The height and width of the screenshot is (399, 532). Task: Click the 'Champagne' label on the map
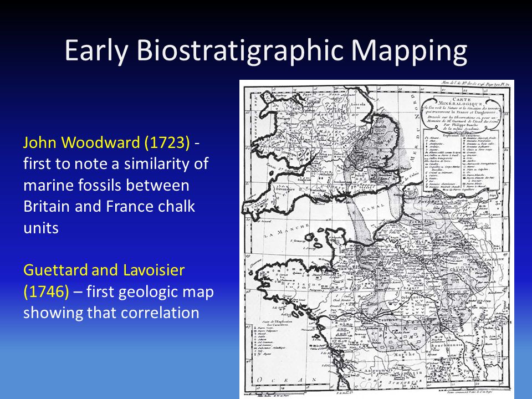point(463,269)
